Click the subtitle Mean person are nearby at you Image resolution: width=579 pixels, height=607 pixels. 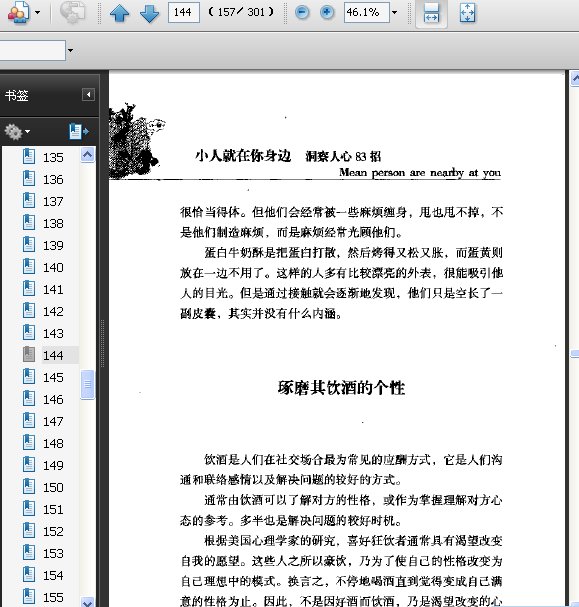point(420,173)
